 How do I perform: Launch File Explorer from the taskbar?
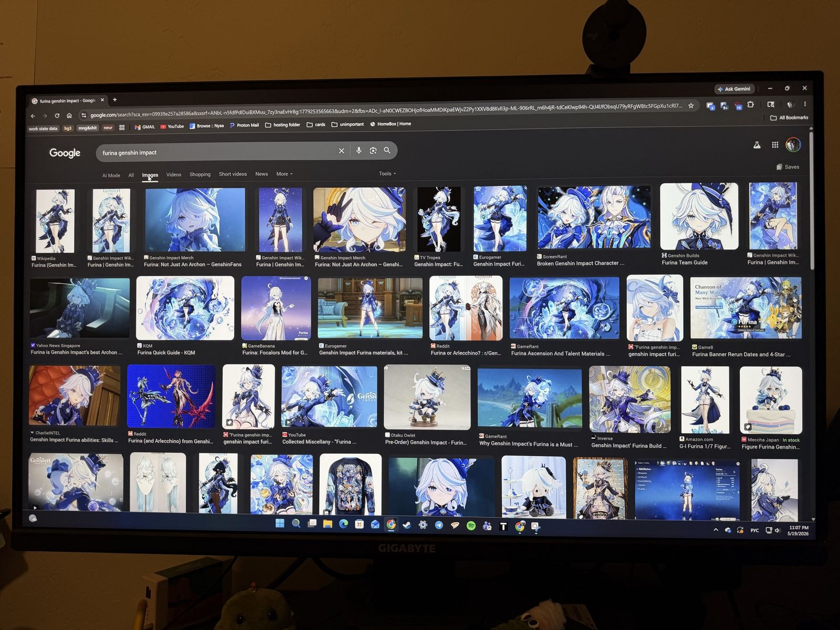pos(328,524)
